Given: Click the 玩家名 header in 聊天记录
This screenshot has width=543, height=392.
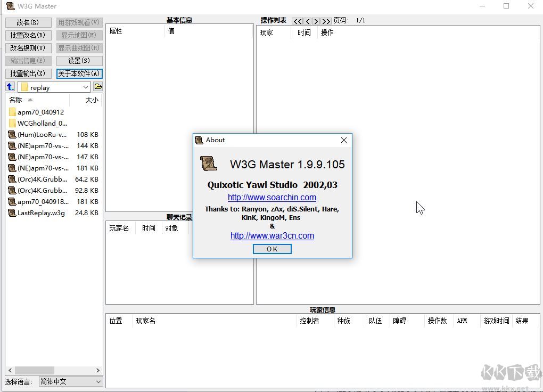Looking at the screenshot, I should point(121,228).
